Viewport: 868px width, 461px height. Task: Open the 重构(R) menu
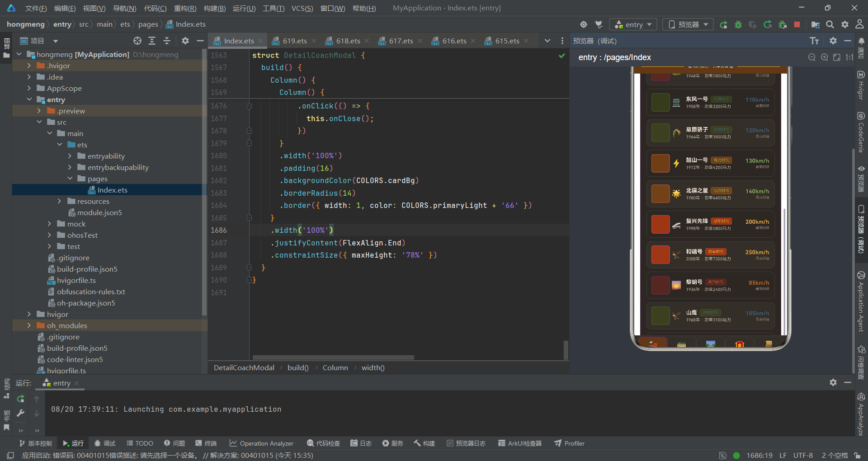click(185, 8)
